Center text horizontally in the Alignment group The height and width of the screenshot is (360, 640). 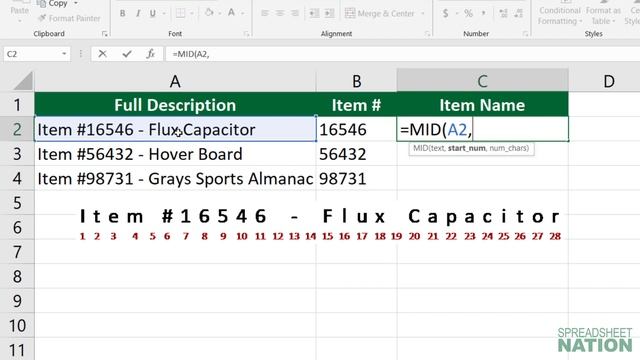coord(280,13)
